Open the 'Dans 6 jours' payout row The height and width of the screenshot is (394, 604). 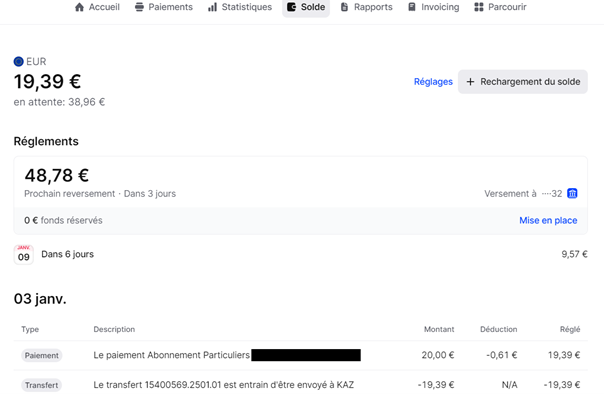[300, 254]
